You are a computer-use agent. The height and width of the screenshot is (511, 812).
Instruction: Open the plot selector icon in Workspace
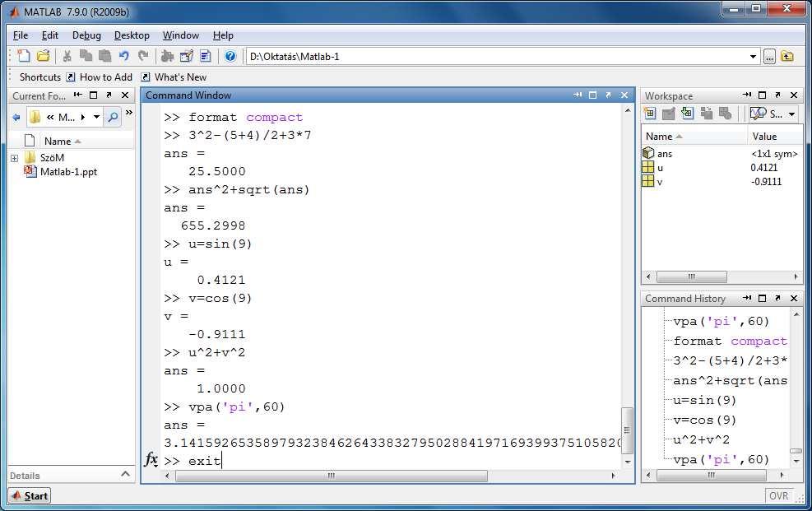759,114
